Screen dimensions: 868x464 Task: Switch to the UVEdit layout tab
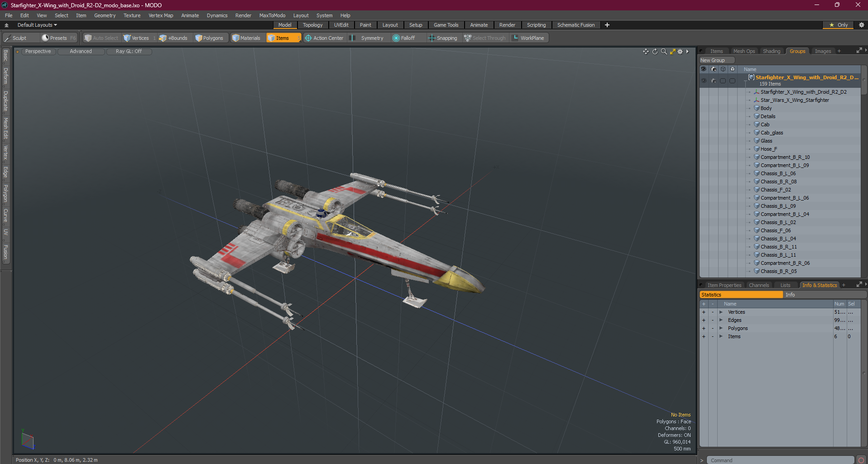pyautogui.click(x=341, y=25)
